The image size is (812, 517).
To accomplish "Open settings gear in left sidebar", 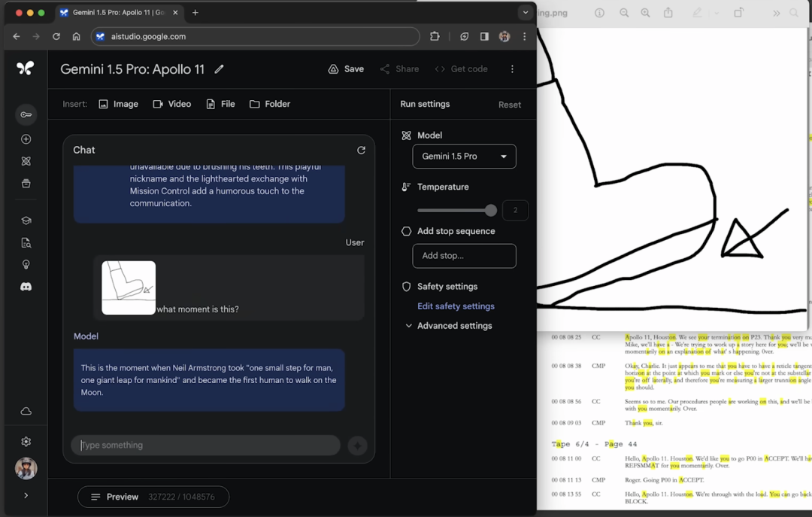I will point(26,442).
